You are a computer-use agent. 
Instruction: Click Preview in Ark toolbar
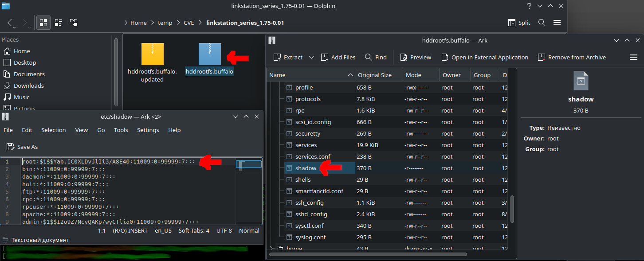(x=416, y=57)
